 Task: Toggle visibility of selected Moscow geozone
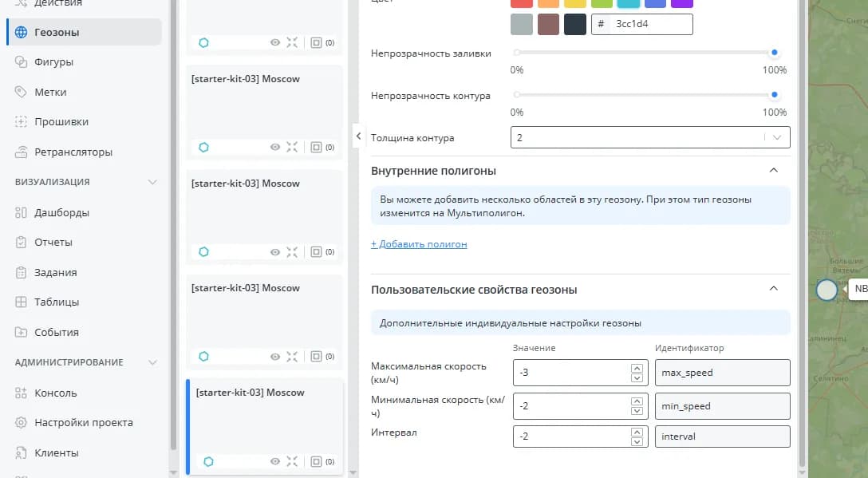point(275,461)
